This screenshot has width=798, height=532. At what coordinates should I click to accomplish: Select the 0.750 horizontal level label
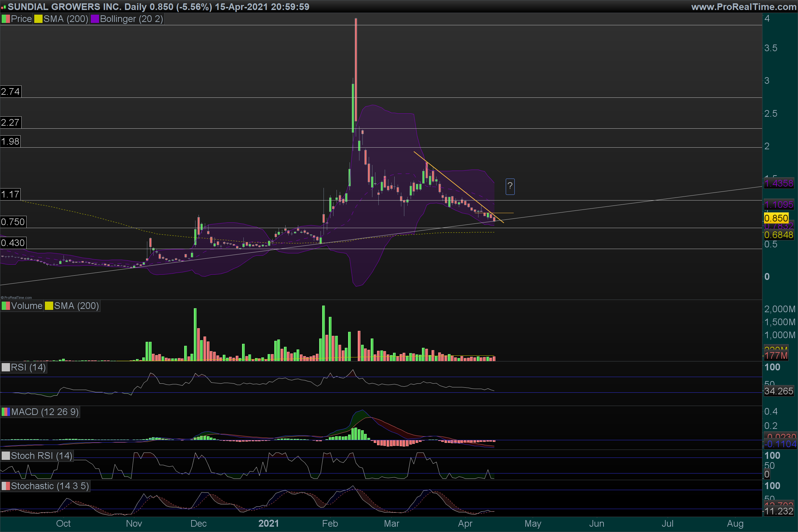pos(13,222)
